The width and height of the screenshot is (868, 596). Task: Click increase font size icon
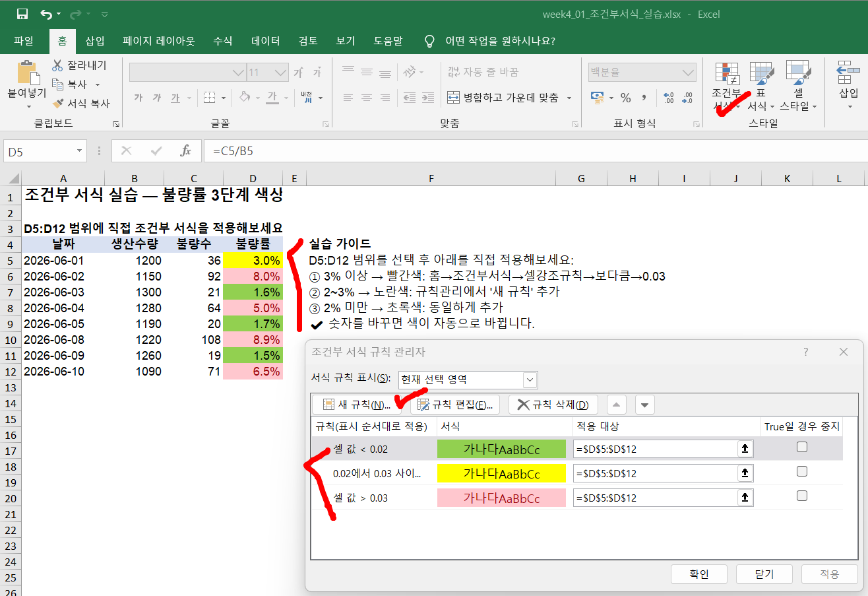(x=298, y=73)
